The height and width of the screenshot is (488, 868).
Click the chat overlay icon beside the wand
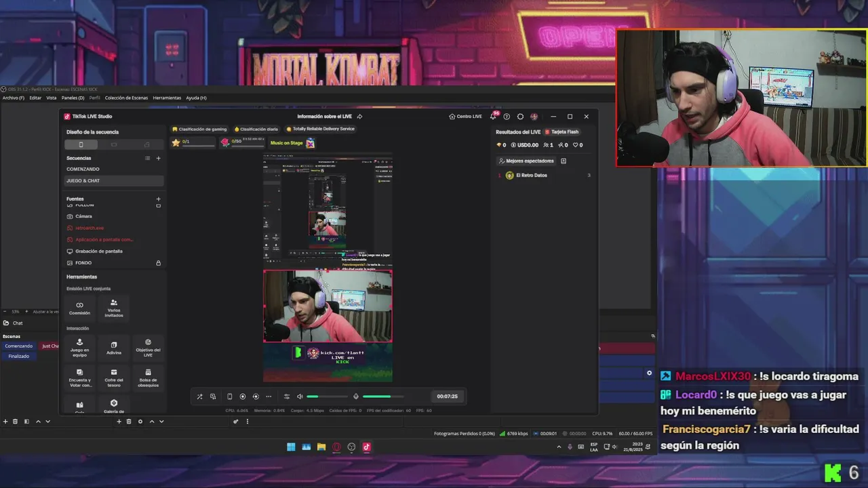(213, 396)
